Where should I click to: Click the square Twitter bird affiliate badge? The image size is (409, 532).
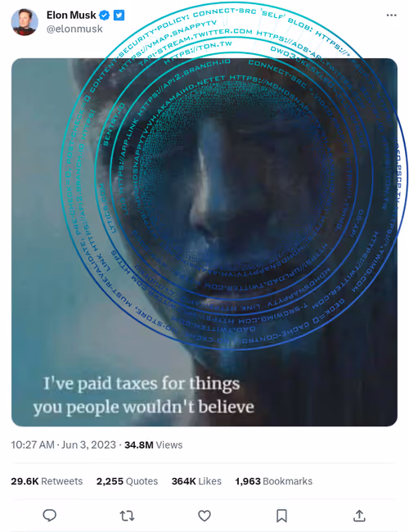point(119,16)
